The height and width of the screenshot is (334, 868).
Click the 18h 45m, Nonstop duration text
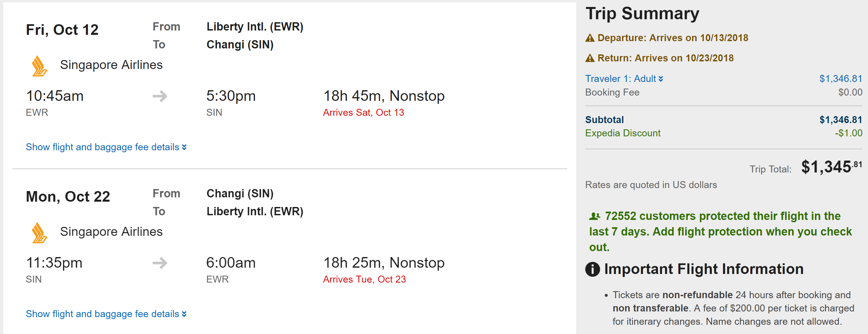(384, 96)
